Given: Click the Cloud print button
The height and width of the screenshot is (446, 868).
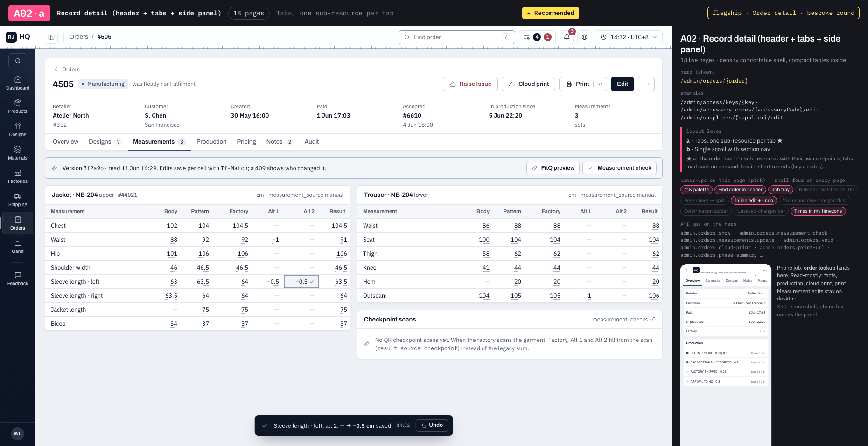Looking at the screenshot, I should pyautogui.click(x=529, y=84).
